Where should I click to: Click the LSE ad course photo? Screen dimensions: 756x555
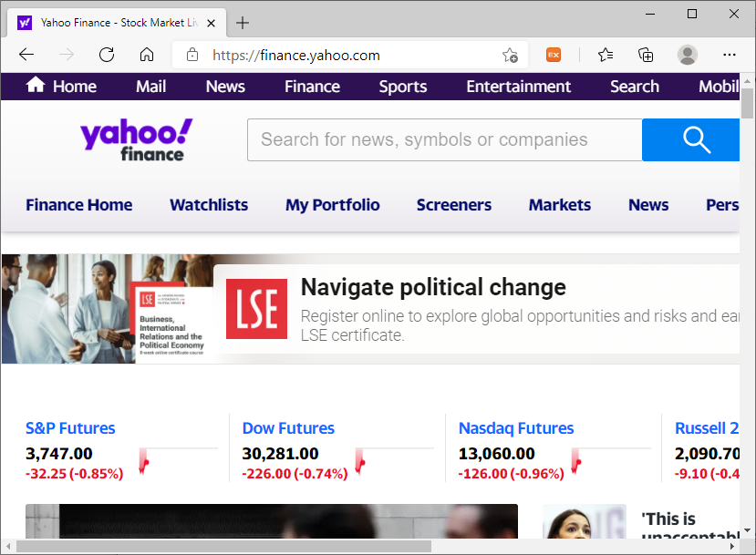107,309
